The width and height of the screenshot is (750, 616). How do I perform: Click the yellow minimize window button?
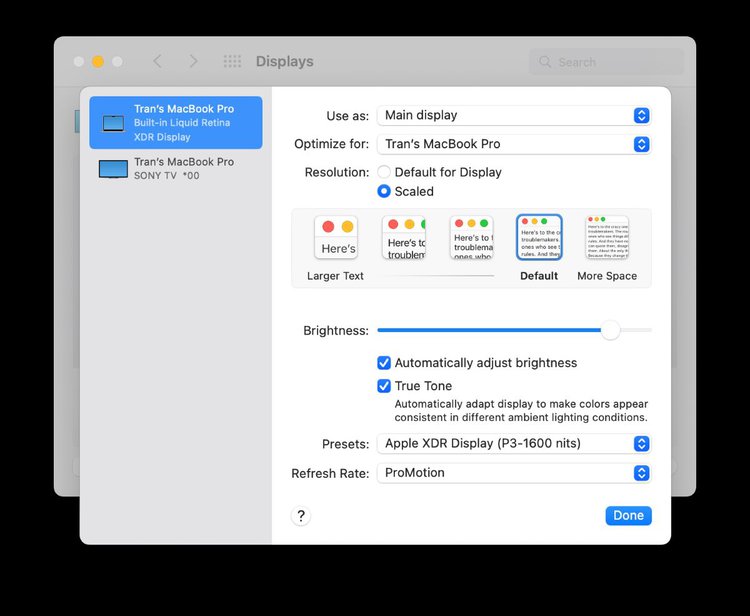98,62
